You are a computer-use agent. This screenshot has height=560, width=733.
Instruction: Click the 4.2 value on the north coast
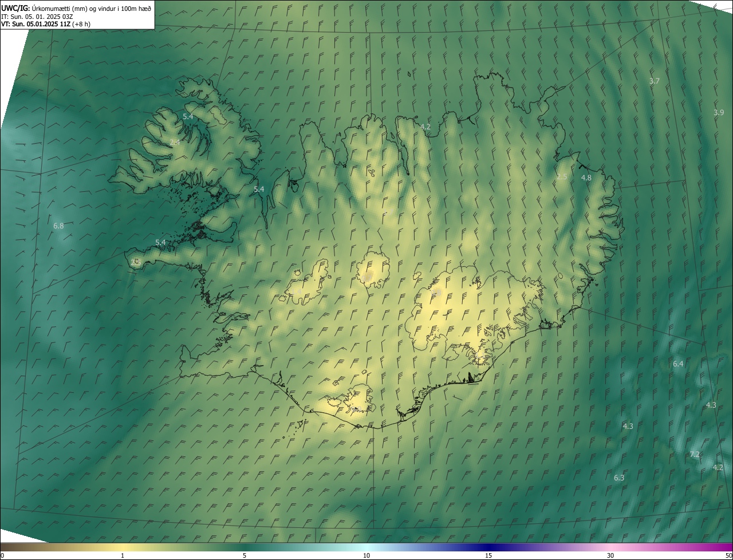pyautogui.click(x=425, y=127)
